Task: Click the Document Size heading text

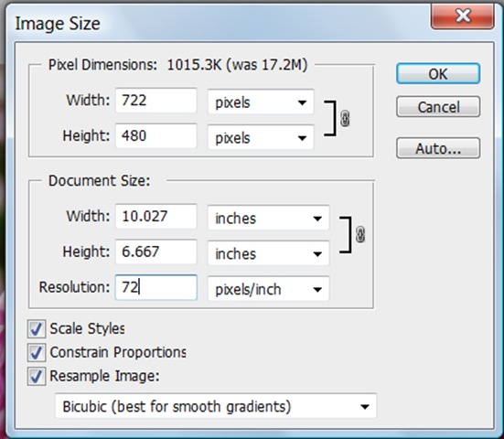Action: tap(100, 180)
